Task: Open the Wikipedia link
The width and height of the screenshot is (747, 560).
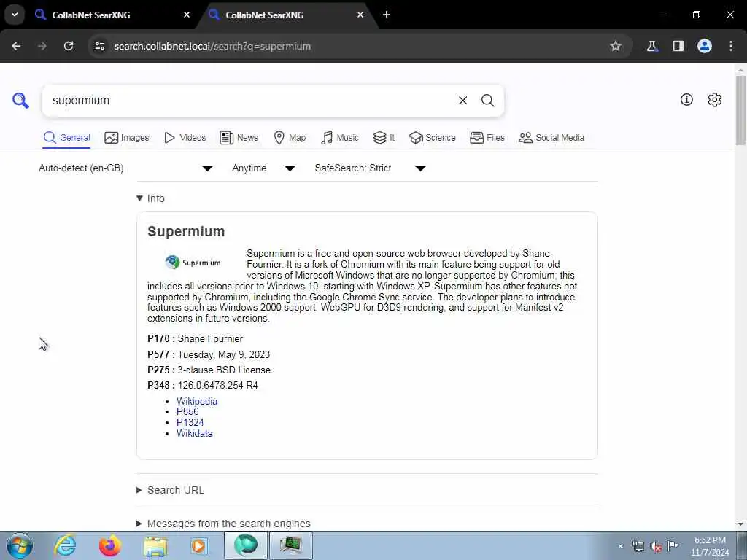Action: [197, 401]
